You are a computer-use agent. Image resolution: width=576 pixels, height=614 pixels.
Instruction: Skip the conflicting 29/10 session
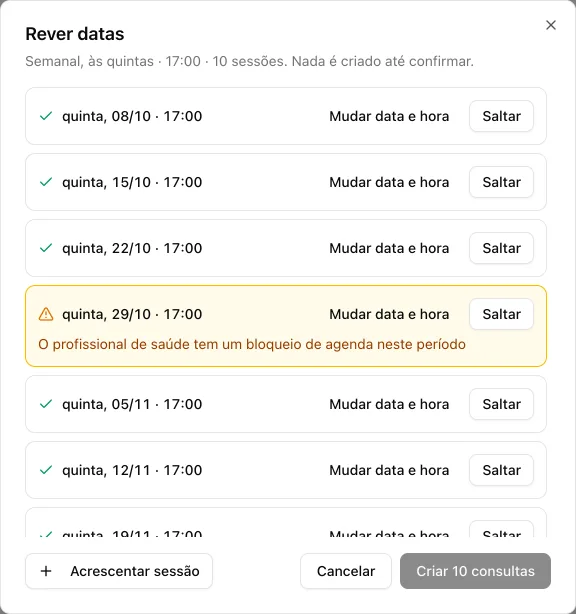click(501, 314)
